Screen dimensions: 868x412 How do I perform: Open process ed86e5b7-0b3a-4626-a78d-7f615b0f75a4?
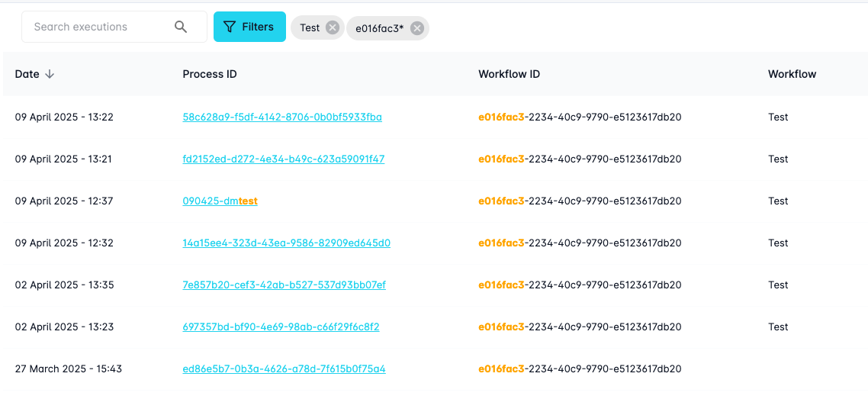(284, 369)
